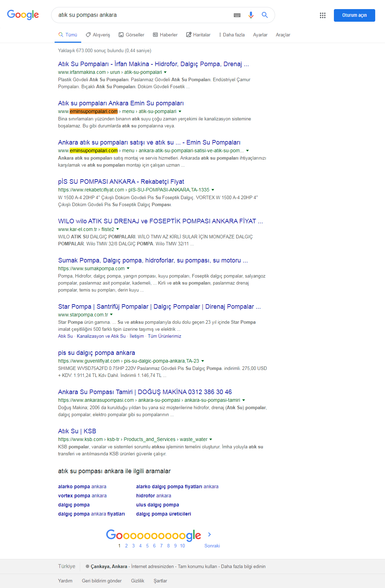Expand dropdown arrow beside sumakpompa.com URL
This screenshot has width=385, height=588.
pos(128,268)
